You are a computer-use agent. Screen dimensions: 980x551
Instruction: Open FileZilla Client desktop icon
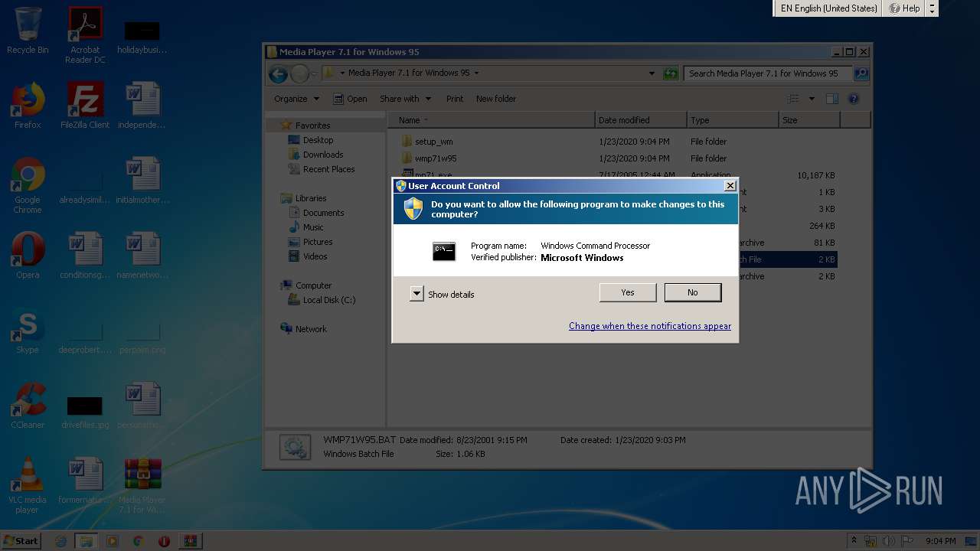click(x=85, y=106)
